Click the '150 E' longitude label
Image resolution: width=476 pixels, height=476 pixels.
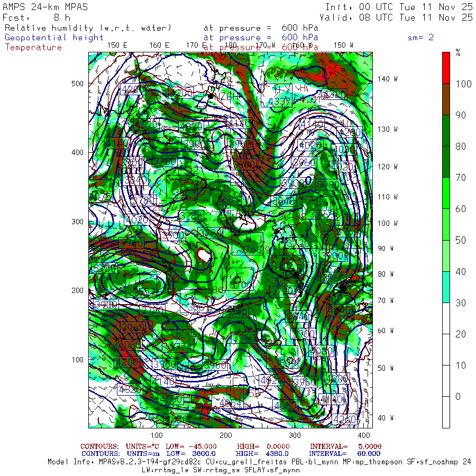coord(117,45)
